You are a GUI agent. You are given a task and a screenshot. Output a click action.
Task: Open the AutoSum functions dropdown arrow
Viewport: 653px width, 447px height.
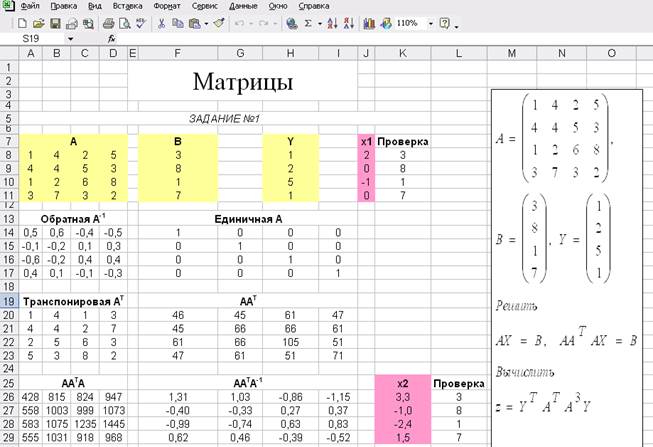point(320,24)
